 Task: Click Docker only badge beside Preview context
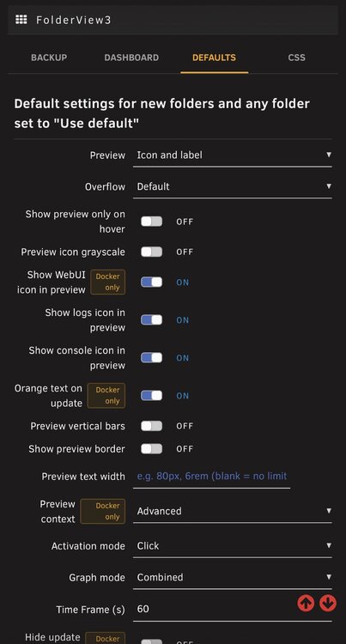[x=103, y=512]
